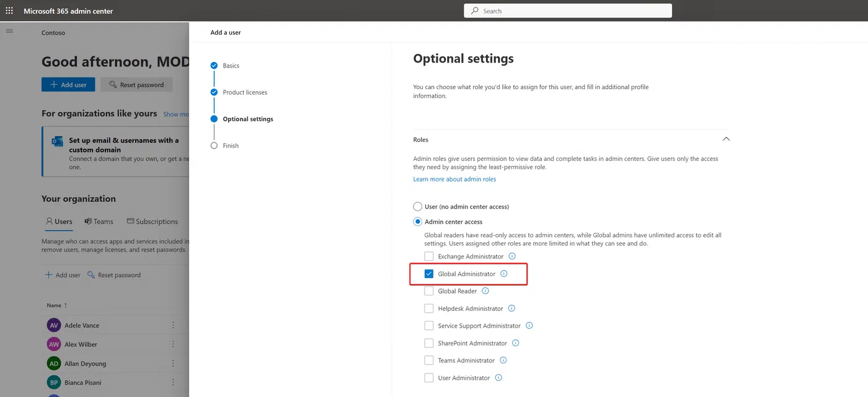The width and height of the screenshot is (868, 397).
Task: Open info icon for Global Reader
Action: (485, 291)
